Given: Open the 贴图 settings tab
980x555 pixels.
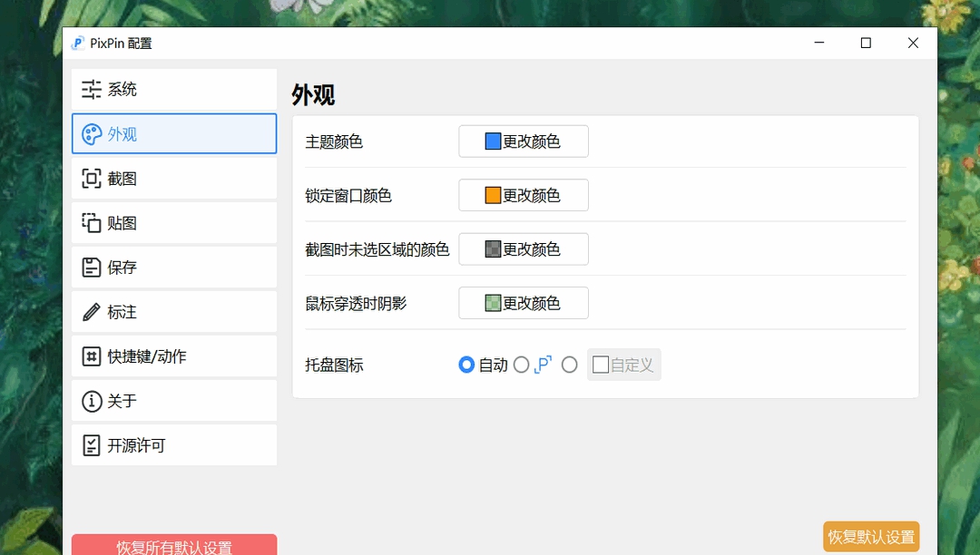Looking at the screenshot, I should coord(174,223).
